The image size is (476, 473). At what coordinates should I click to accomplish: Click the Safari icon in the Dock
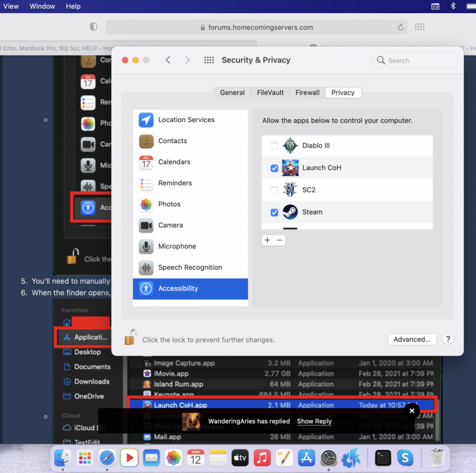pos(107,458)
